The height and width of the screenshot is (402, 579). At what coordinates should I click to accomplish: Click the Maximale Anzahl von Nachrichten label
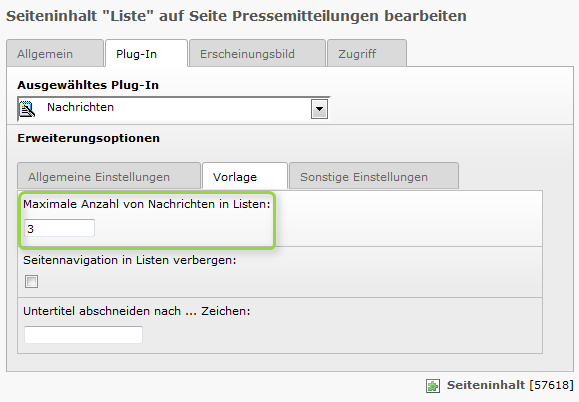(x=147, y=204)
